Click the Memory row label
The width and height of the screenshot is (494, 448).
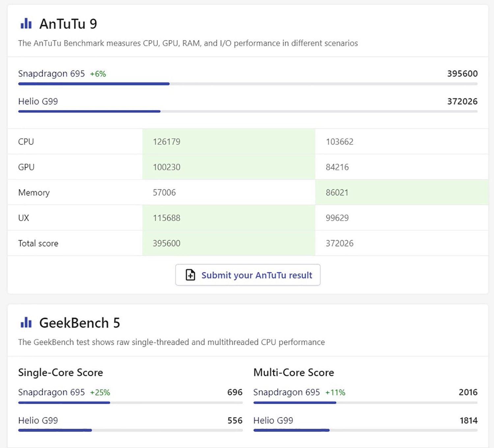pos(34,192)
